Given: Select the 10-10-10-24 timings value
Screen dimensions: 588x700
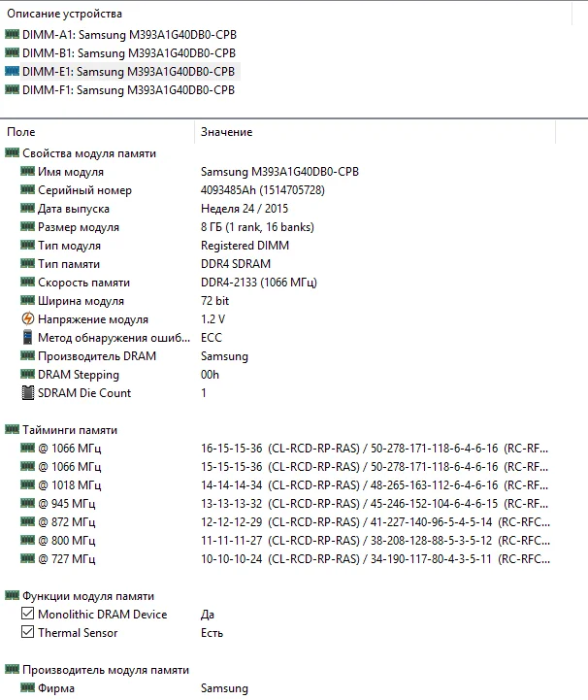Looking at the screenshot, I should [376, 559].
